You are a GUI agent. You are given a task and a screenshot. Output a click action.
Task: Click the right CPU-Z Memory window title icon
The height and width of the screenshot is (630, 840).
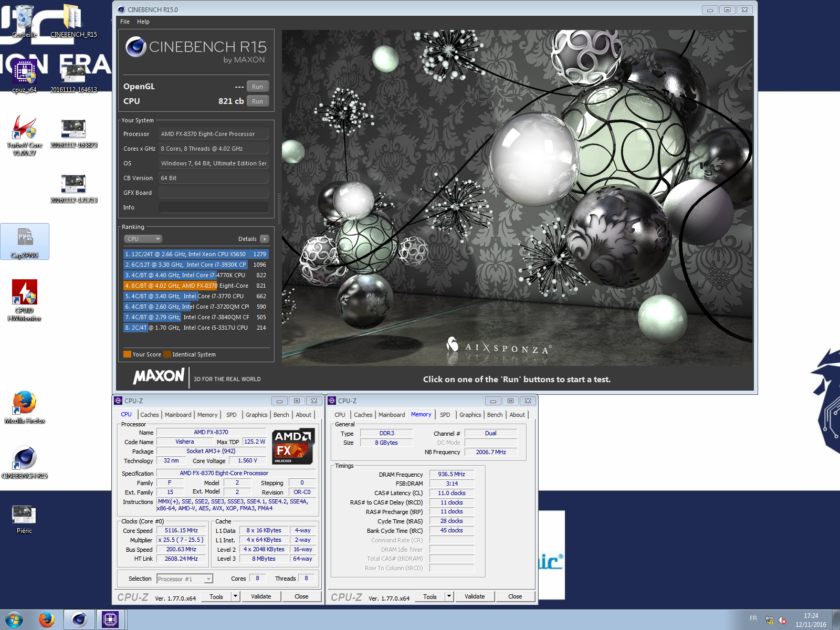pos(332,401)
